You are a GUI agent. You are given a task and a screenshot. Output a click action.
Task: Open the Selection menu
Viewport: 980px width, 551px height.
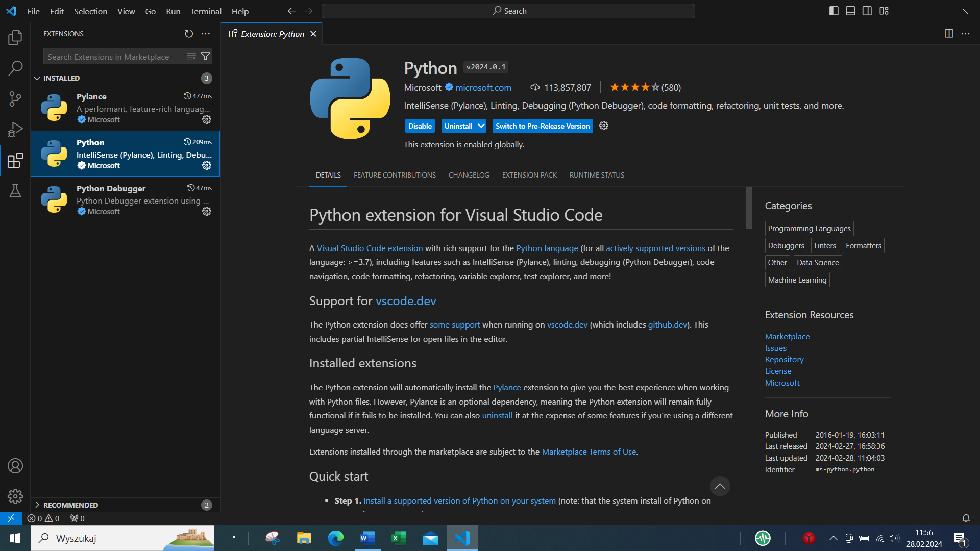90,11
